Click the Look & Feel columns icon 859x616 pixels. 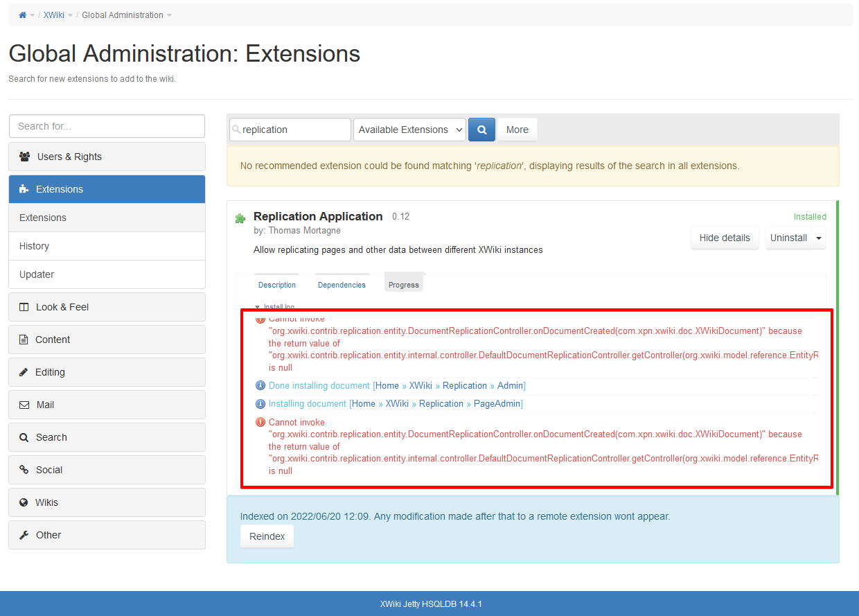pos(24,307)
